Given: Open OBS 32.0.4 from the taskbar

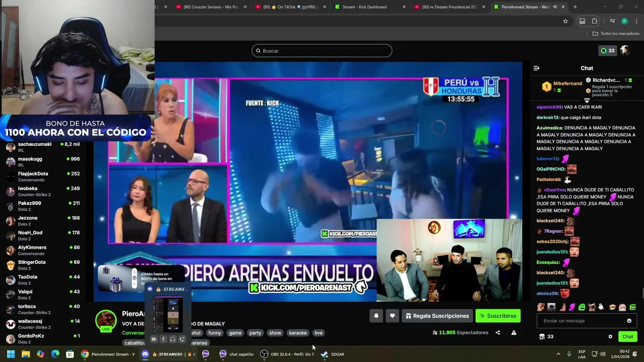Looking at the screenshot, I should [x=287, y=354].
